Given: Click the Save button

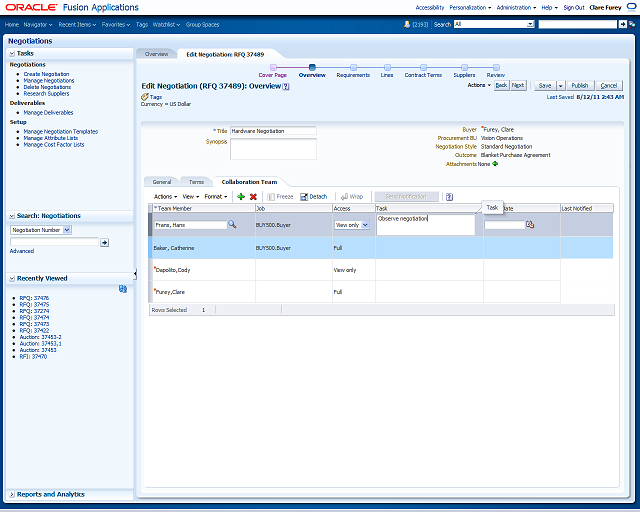Looking at the screenshot, I should tap(545, 86).
